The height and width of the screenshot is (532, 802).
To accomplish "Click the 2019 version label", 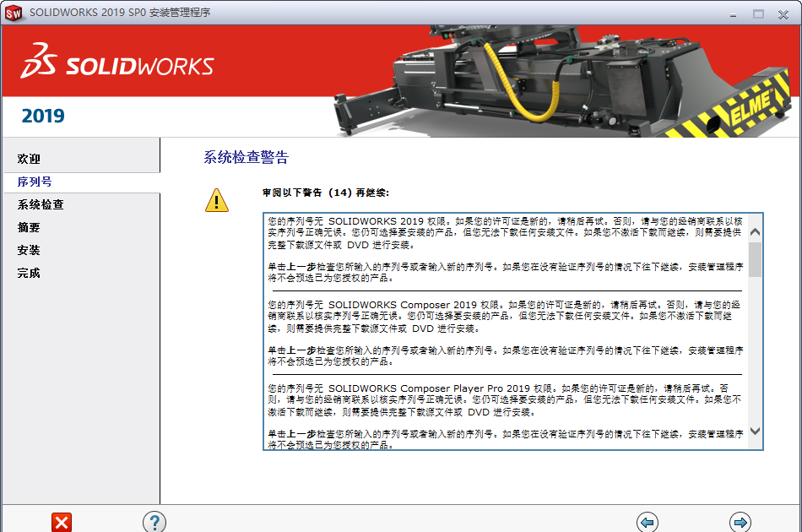I will tap(43, 117).
